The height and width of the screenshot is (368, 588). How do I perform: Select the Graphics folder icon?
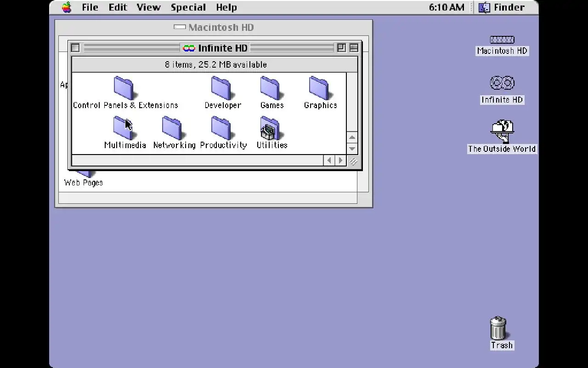320,88
